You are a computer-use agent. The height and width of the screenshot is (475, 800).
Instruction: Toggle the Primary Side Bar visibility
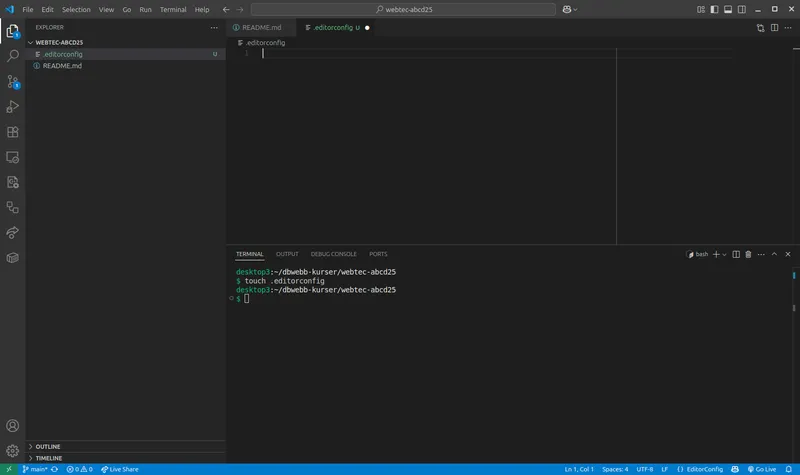714,9
